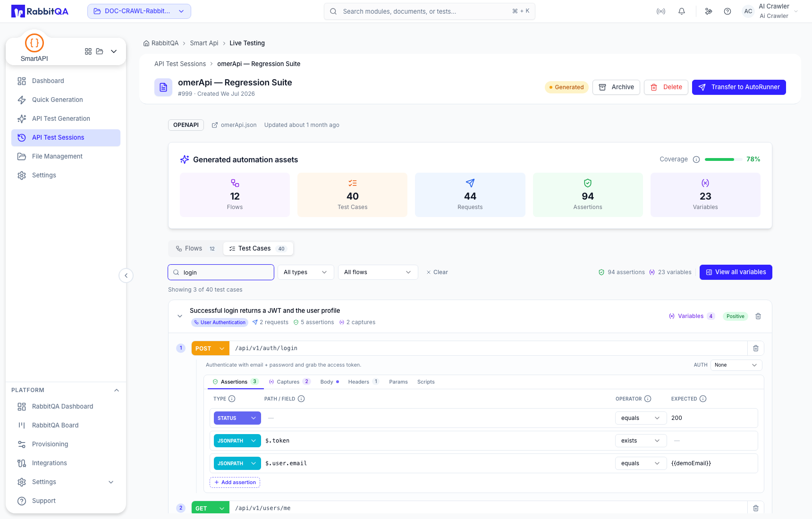Open the Params tab
The height and width of the screenshot is (519, 812).
pyautogui.click(x=398, y=382)
